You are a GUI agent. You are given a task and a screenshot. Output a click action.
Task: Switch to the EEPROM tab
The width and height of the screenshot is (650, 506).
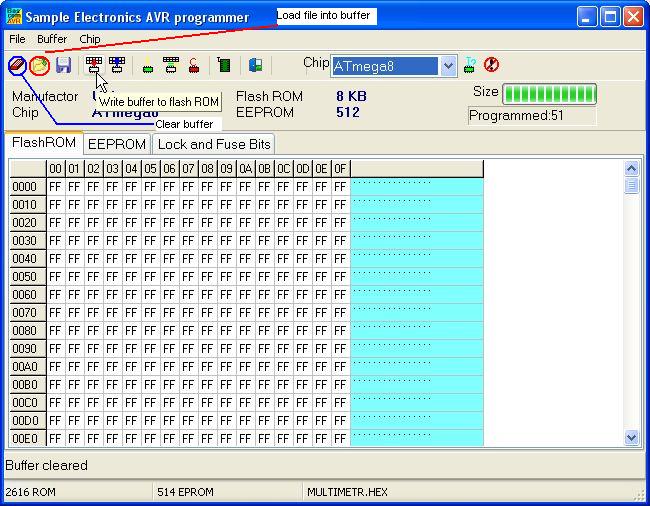click(x=117, y=144)
